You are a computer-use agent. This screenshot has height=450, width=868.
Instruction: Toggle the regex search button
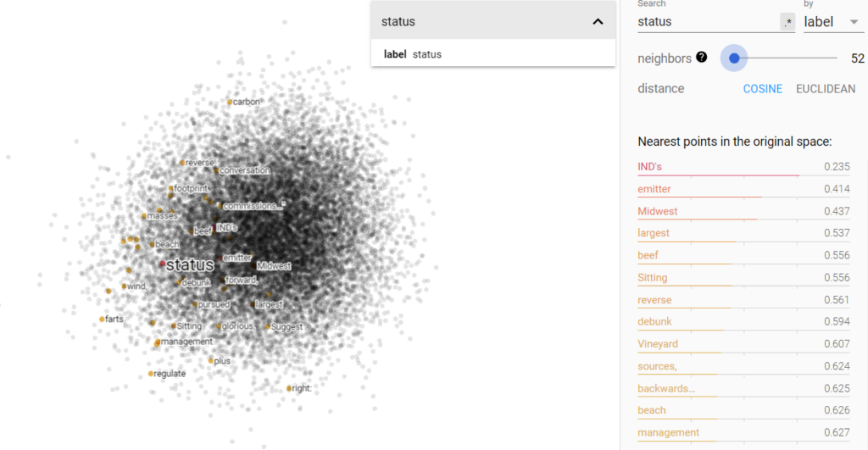[787, 23]
